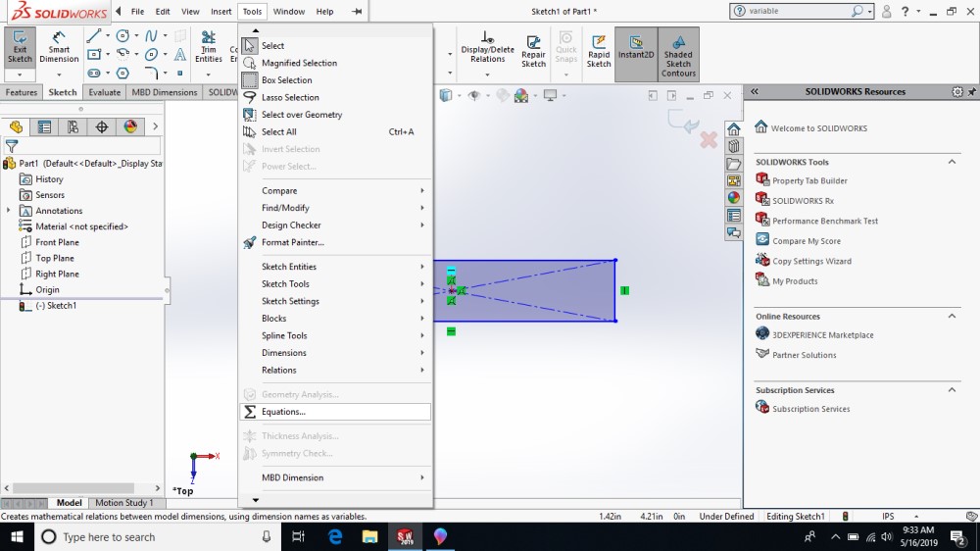
Task: Click the Repair Sketch tool
Action: (533, 50)
